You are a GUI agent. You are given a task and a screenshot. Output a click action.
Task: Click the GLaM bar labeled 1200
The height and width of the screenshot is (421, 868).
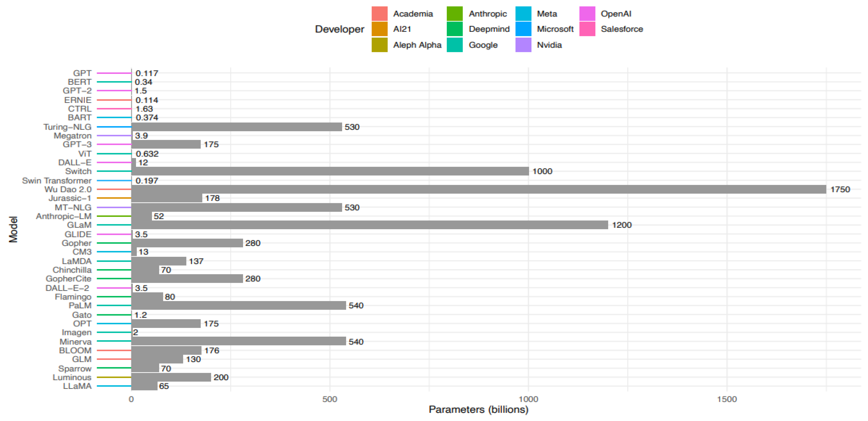pos(369,225)
